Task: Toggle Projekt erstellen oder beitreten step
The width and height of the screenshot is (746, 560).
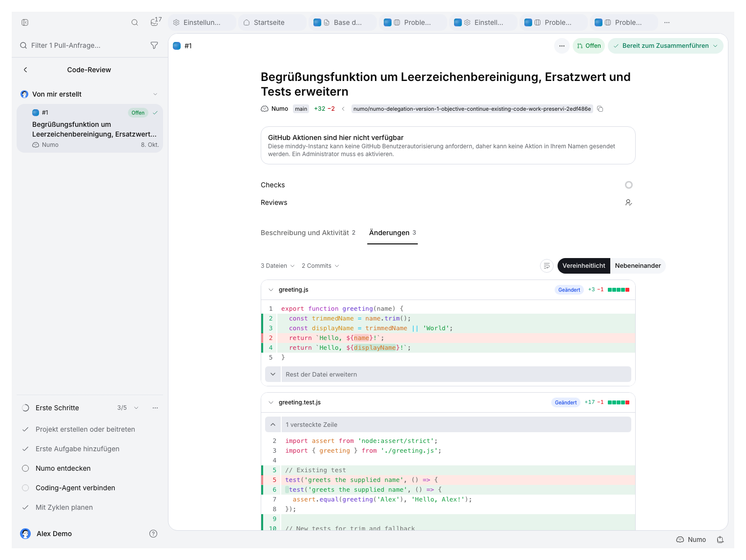Action: [25, 429]
